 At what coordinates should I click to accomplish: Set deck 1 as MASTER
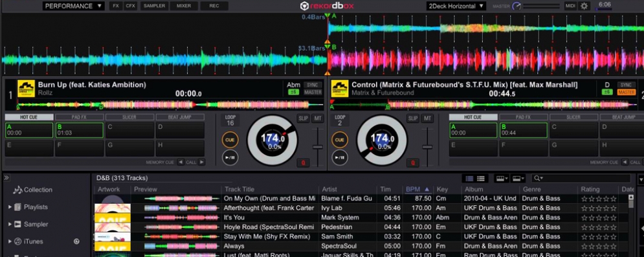pyautogui.click(x=313, y=93)
